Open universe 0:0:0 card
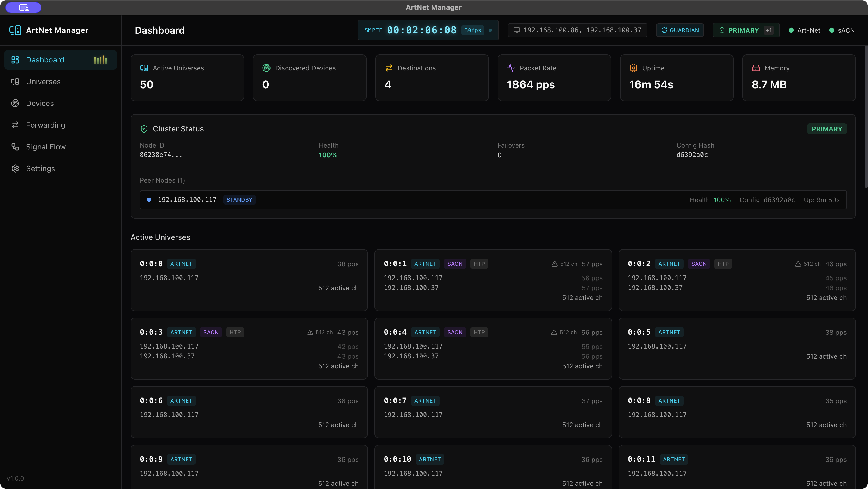 click(x=249, y=280)
